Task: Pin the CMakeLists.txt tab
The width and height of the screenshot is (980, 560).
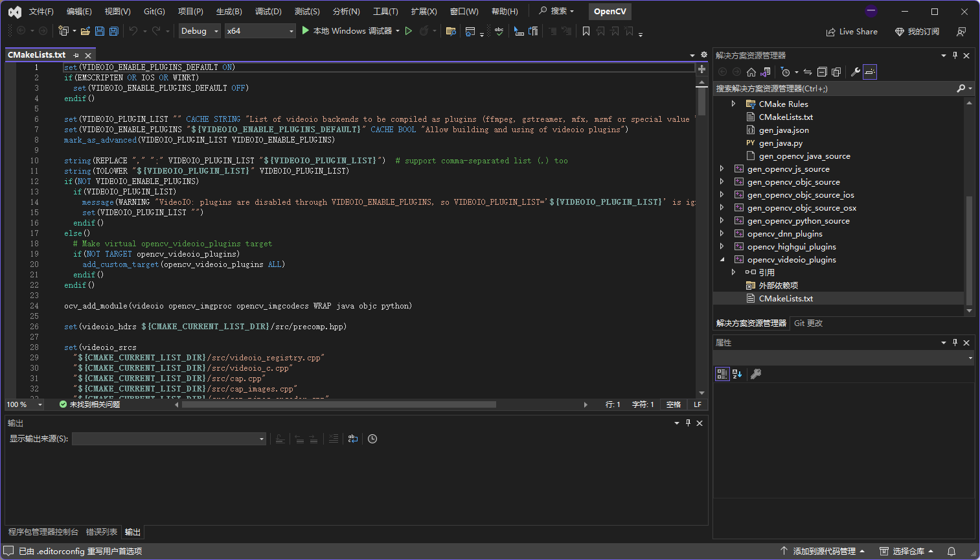Action: (x=76, y=55)
